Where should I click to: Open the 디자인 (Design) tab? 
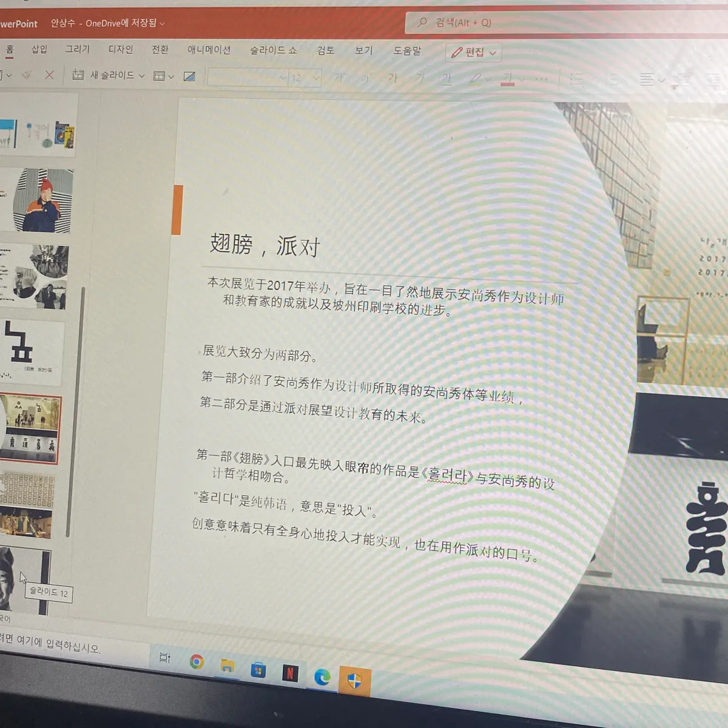[120, 49]
